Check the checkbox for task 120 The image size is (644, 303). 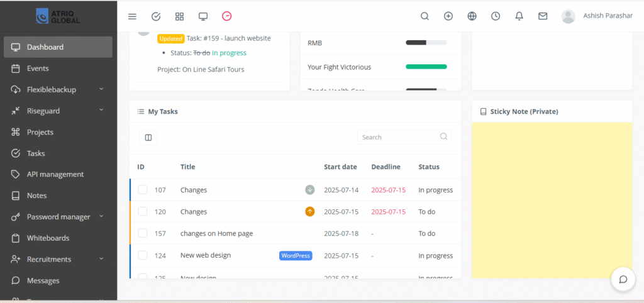[x=143, y=212]
